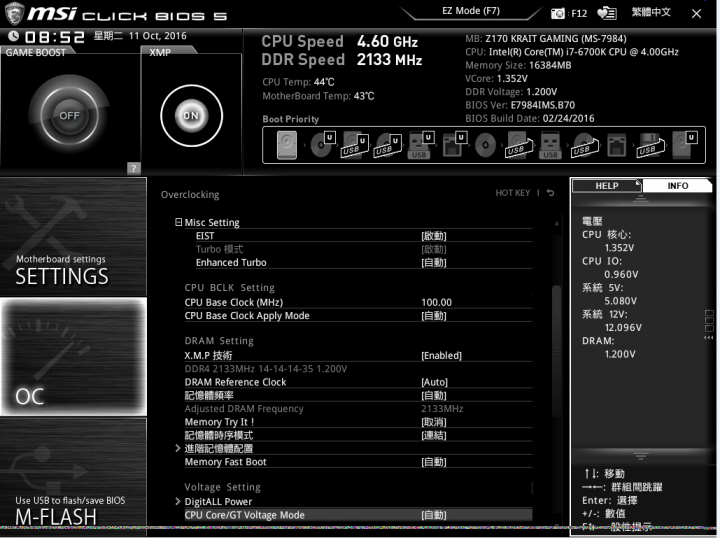Select the non-UEFI USB hard disk boot icon
This screenshot has width=720, height=538.
[x=518, y=145]
